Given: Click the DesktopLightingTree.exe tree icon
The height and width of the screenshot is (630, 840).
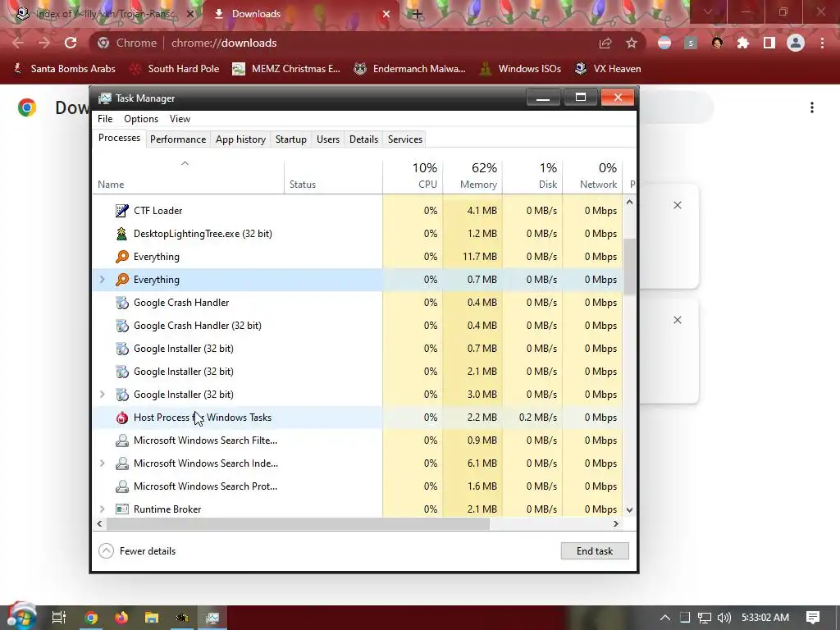Looking at the screenshot, I should (122, 234).
